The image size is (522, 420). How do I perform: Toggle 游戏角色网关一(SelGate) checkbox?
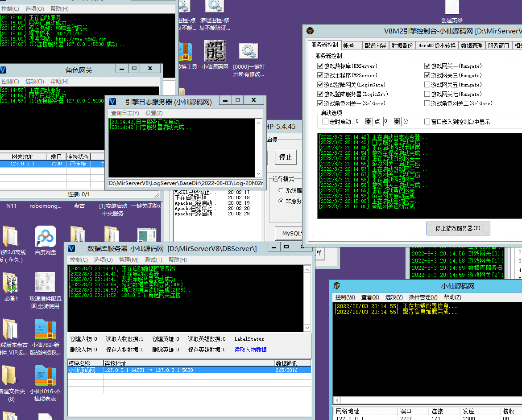pos(320,103)
